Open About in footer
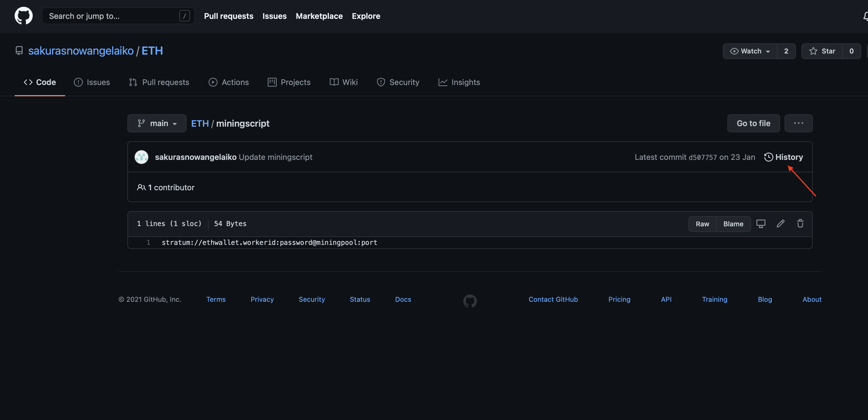 coord(812,299)
